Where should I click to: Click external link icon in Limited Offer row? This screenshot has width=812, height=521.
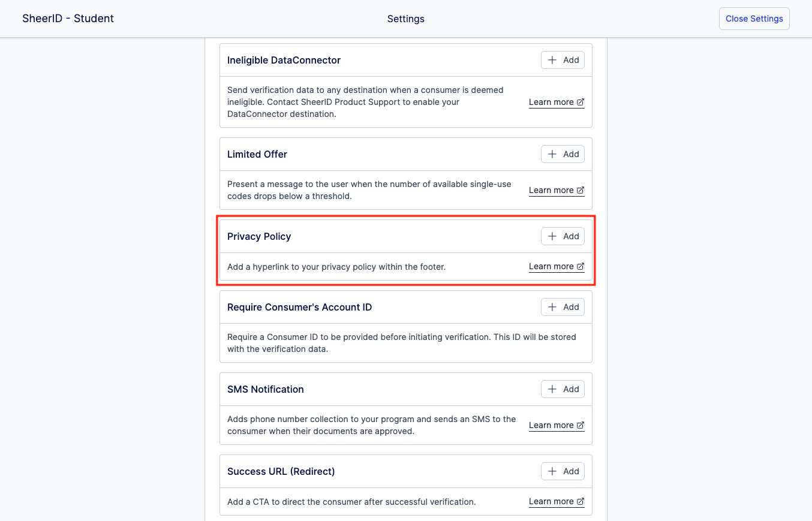pos(581,190)
